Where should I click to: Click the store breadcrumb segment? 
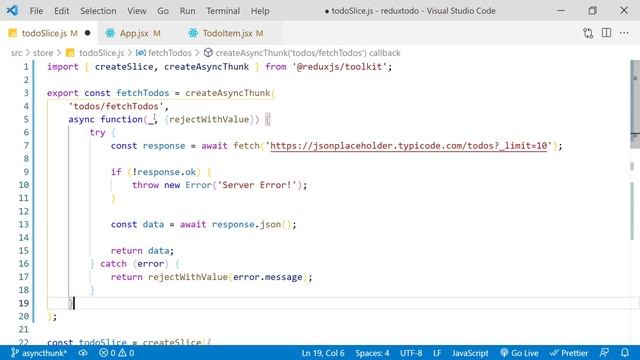[x=43, y=53]
